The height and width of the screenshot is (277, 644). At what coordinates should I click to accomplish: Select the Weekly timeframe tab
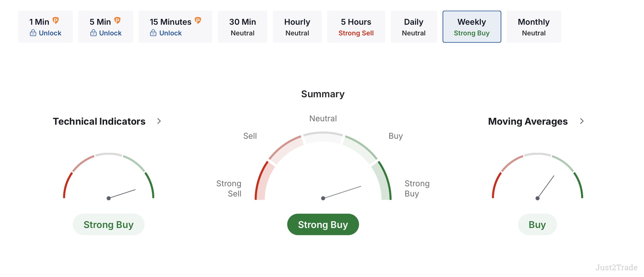point(472,27)
